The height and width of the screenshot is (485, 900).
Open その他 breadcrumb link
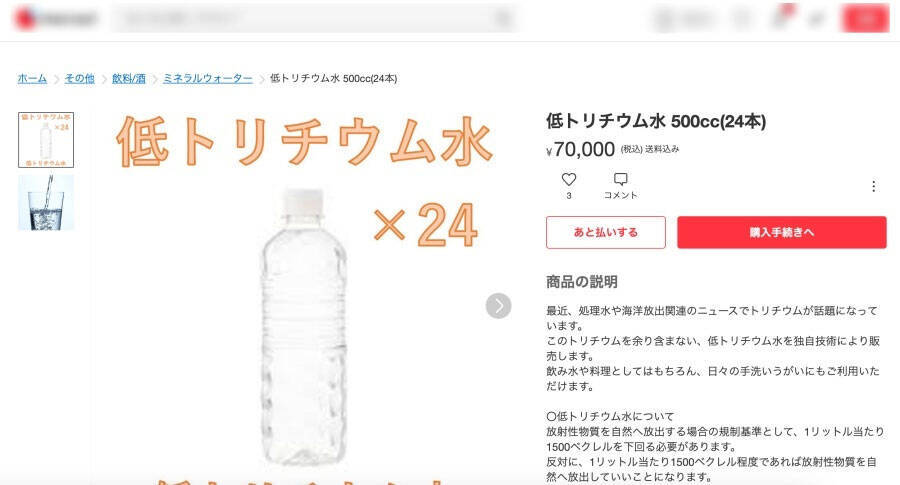[80, 78]
